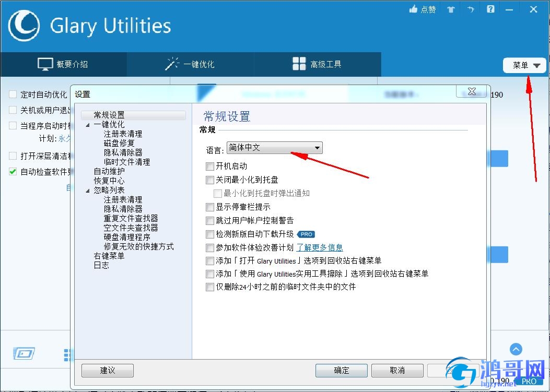Open the skin shirt icon in title bar
This screenshot has height=392, width=550.
point(451,9)
